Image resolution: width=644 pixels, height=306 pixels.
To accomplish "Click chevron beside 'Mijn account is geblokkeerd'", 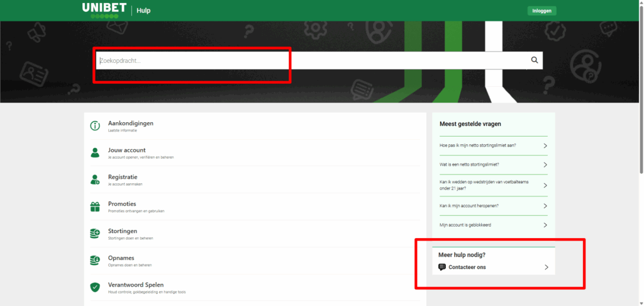I will click(x=545, y=225).
